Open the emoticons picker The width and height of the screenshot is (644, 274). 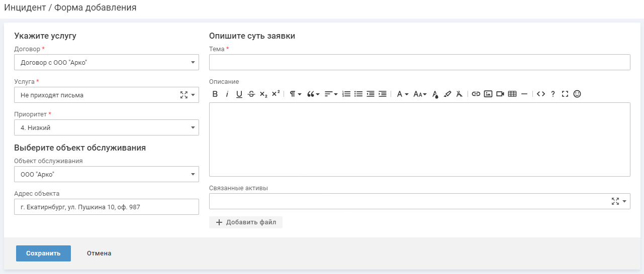[x=577, y=94]
